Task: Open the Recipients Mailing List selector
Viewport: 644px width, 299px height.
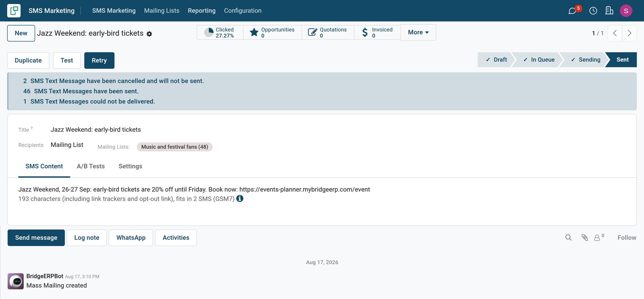Action: [x=67, y=145]
